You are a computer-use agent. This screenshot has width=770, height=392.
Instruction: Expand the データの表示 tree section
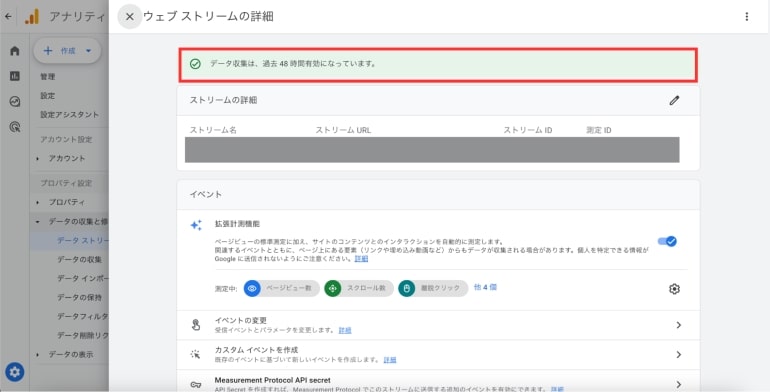tap(38, 355)
